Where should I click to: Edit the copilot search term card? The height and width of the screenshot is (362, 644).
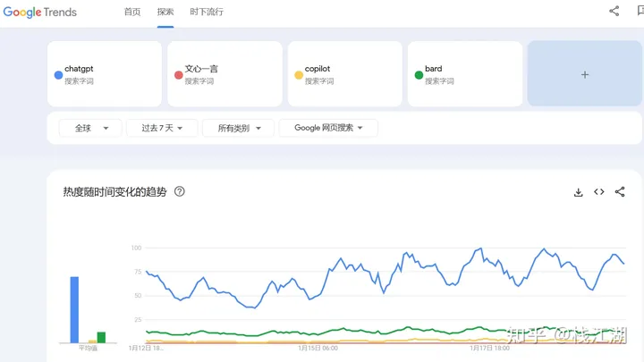point(345,74)
